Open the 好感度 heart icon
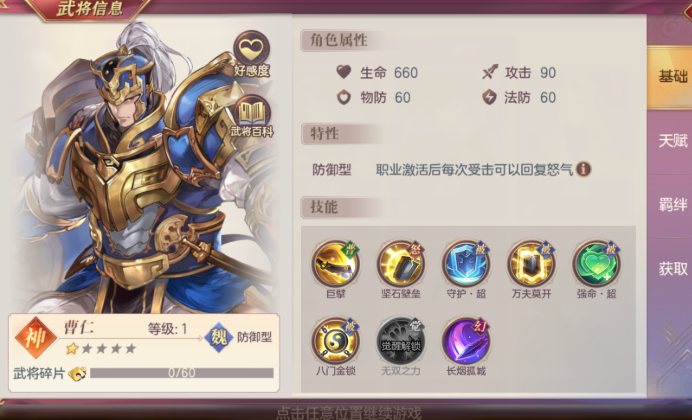692x420 pixels. 251,49
